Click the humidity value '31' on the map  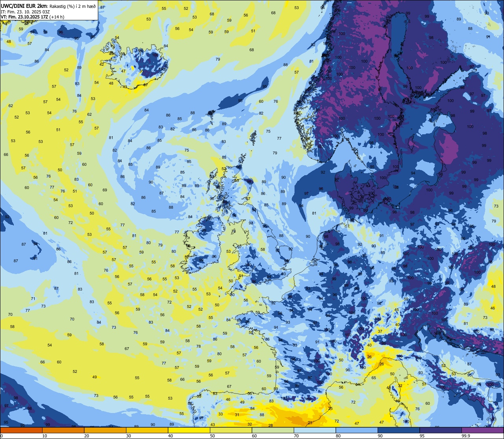coord(237,415)
